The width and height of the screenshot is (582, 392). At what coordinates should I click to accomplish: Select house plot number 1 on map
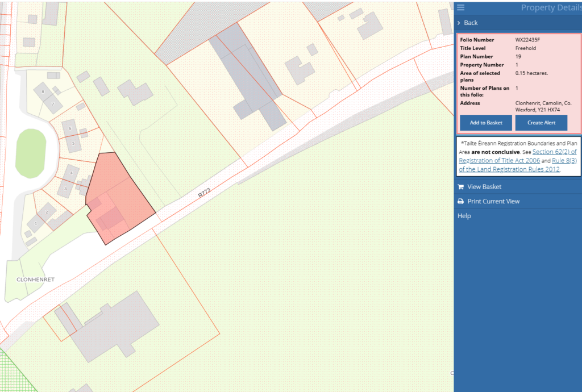35,223
